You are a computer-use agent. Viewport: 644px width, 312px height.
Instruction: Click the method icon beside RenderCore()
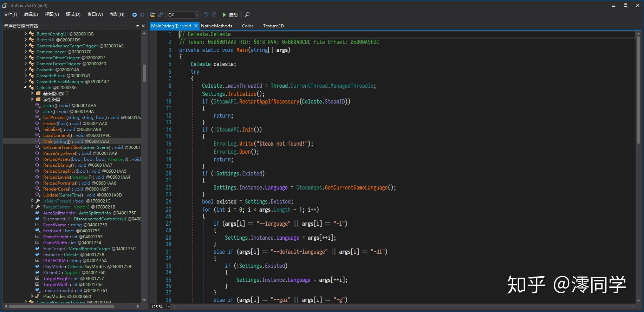(x=38, y=189)
